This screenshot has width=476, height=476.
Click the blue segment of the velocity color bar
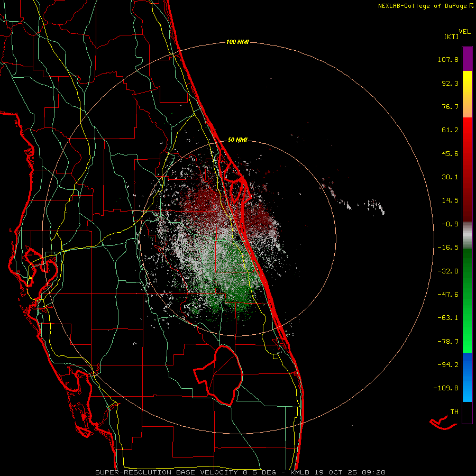tap(467, 377)
